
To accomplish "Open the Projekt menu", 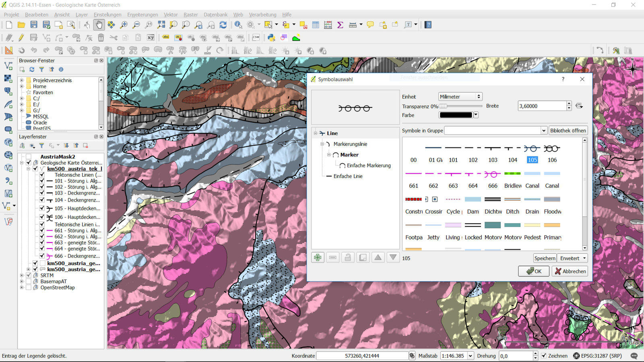I will point(11,14).
